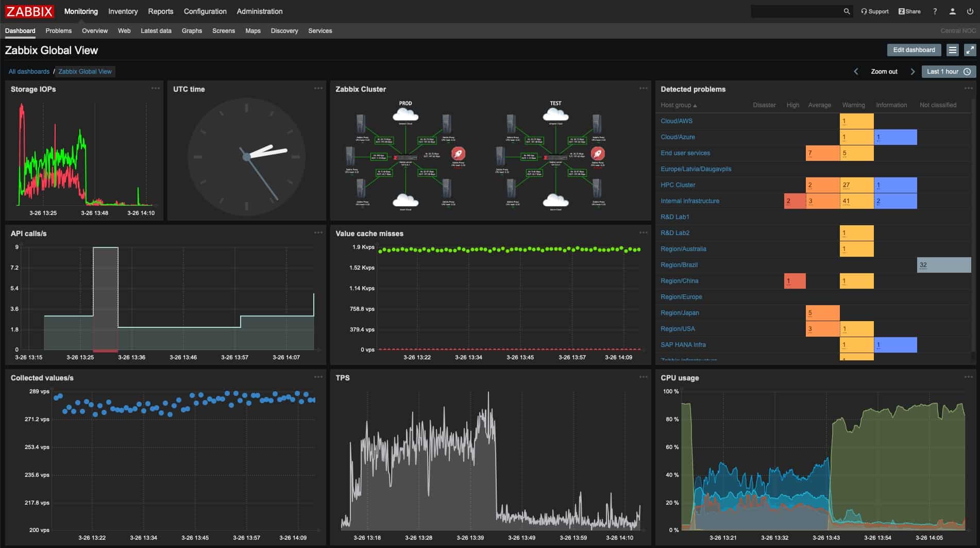This screenshot has height=548, width=980.
Task: Open the All dashboards breadcrumb link
Action: click(29, 72)
